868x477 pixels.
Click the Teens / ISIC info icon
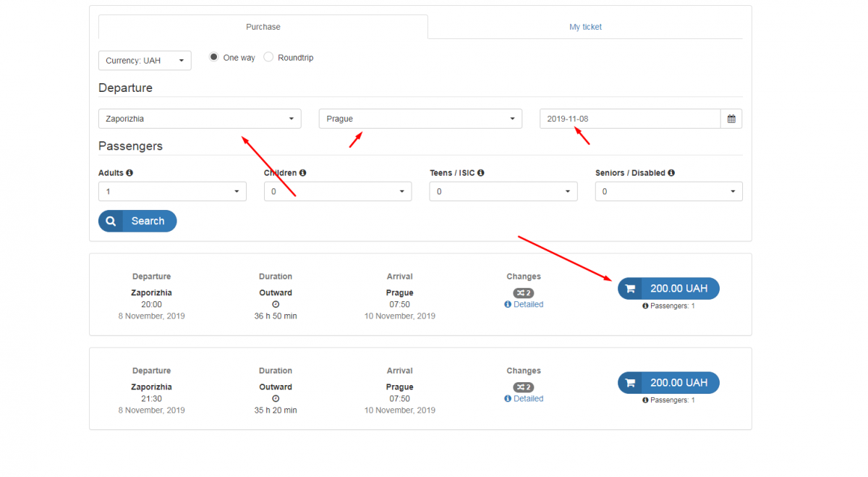481,173
